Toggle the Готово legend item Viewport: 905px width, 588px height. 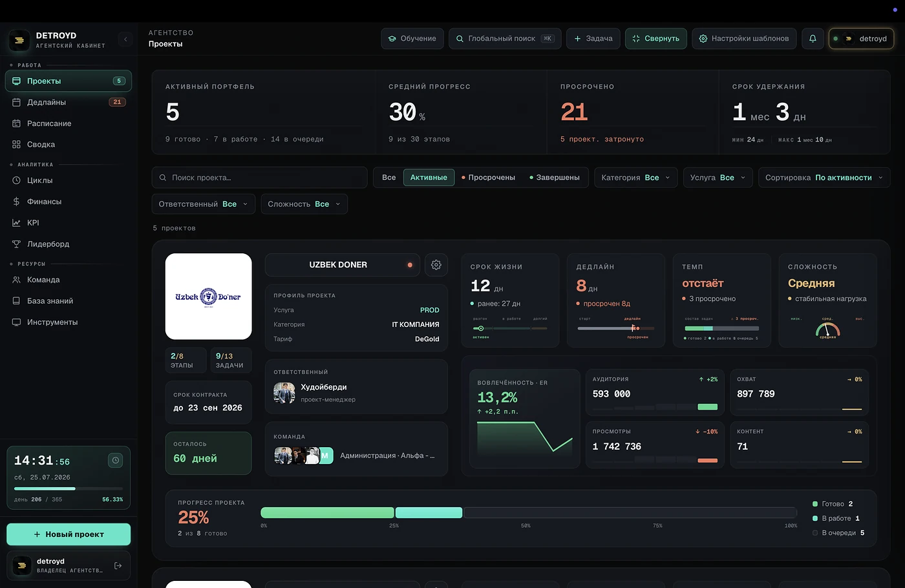pyautogui.click(x=833, y=504)
